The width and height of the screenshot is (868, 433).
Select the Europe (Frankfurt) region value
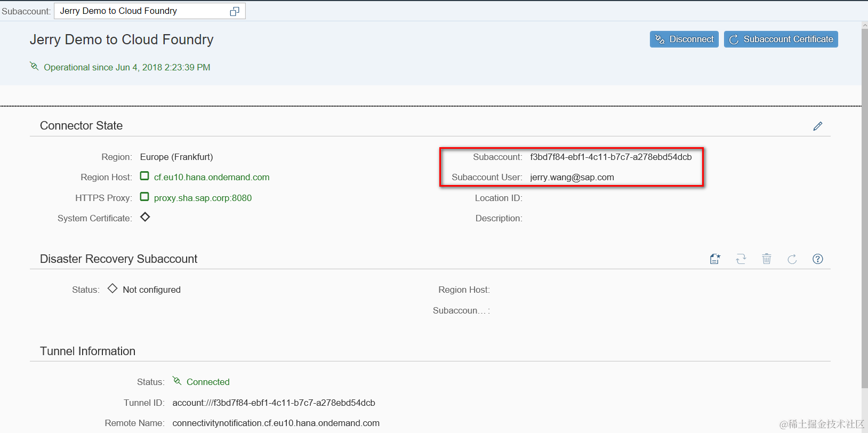tap(176, 157)
